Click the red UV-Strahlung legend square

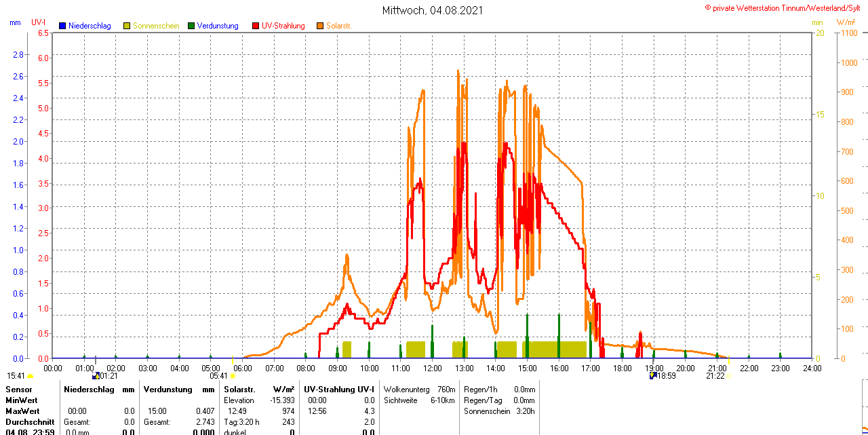256,26
